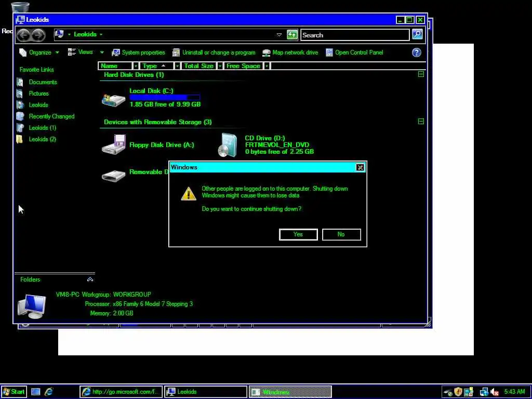Click the 'Favorite Links' heading
Image resolution: width=532 pixels, height=399 pixels.
[x=37, y=70]
